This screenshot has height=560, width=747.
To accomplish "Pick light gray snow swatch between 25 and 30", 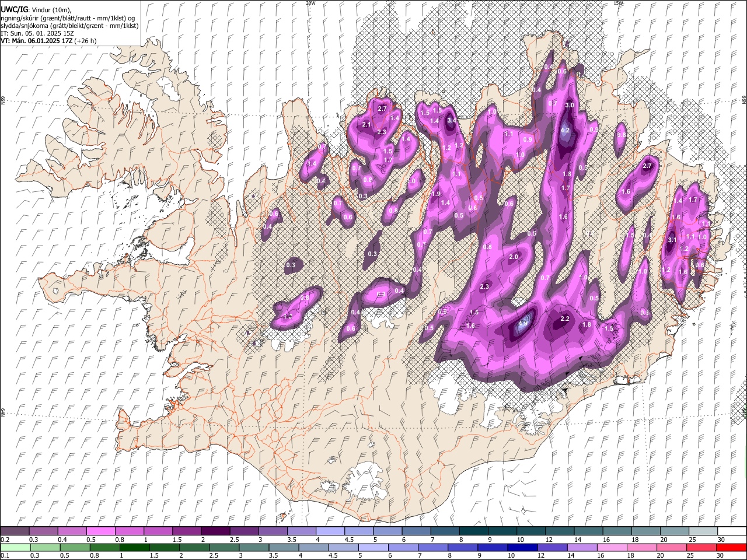I will tap(703, 531).
